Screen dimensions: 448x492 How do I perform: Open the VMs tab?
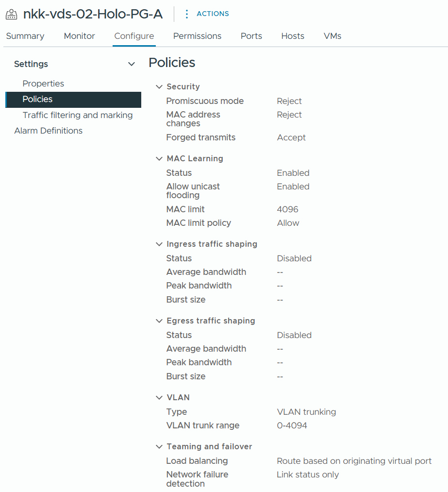(332, 36)
